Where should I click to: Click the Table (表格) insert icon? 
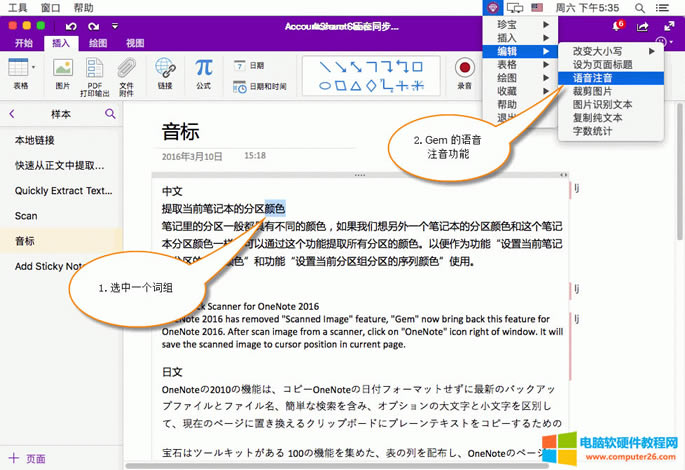(17, 68)
